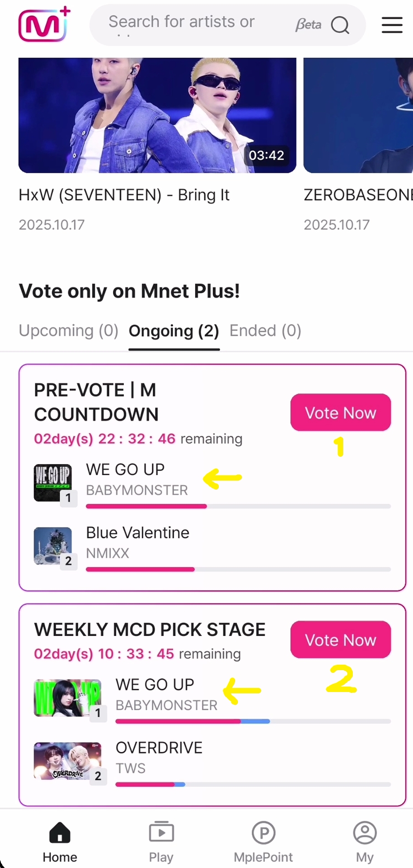Screen dimensions: 413x868
Task: Click the search for artists field
Action: tap(191, 25)
